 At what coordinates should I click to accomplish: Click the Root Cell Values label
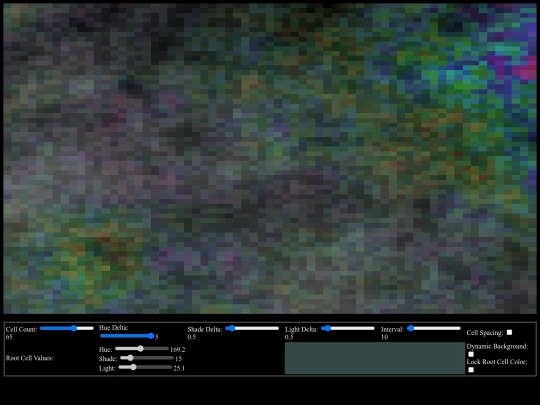(29, 358)
